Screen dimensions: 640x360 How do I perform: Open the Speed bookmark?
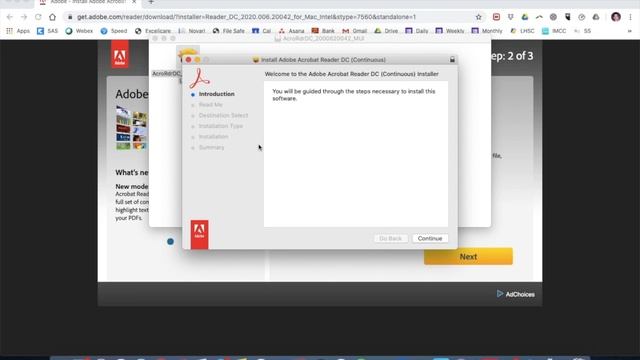click(114, 31)
